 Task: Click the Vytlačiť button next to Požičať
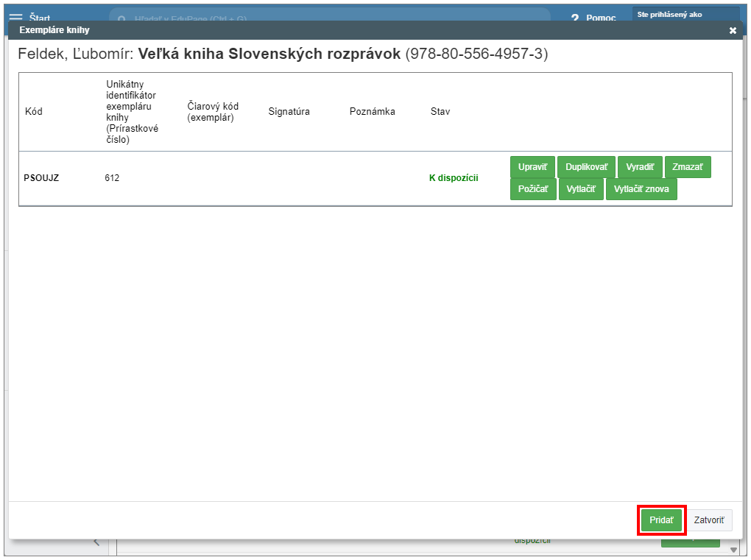[x=581, y=189]
